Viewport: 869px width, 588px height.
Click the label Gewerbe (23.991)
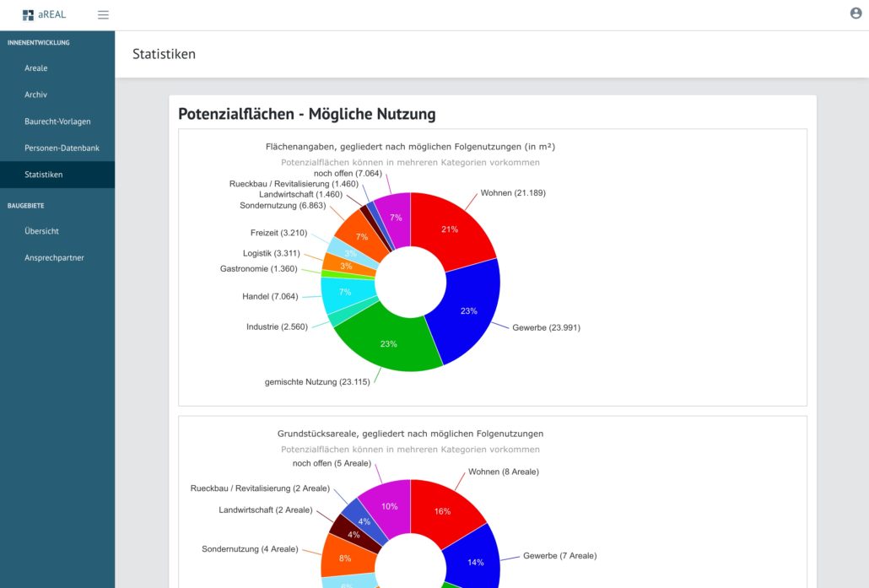[x=547, y=327]
